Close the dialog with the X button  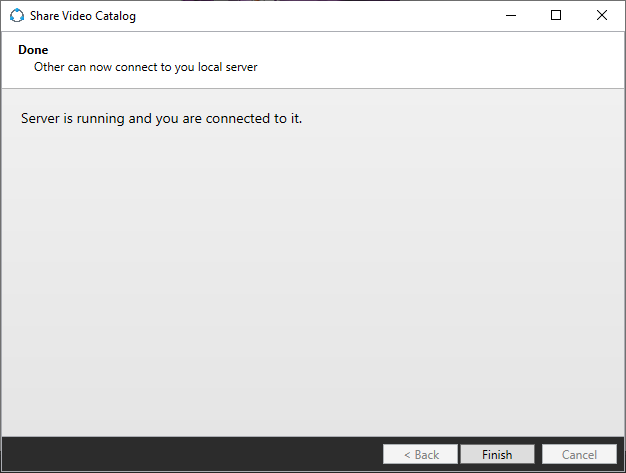(x=601, y=16)
